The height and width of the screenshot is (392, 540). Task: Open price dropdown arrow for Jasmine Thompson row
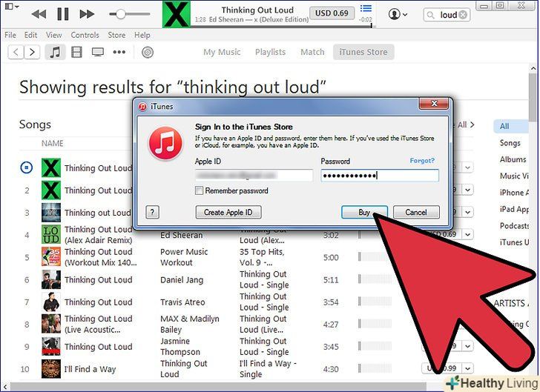coord(467,346)
